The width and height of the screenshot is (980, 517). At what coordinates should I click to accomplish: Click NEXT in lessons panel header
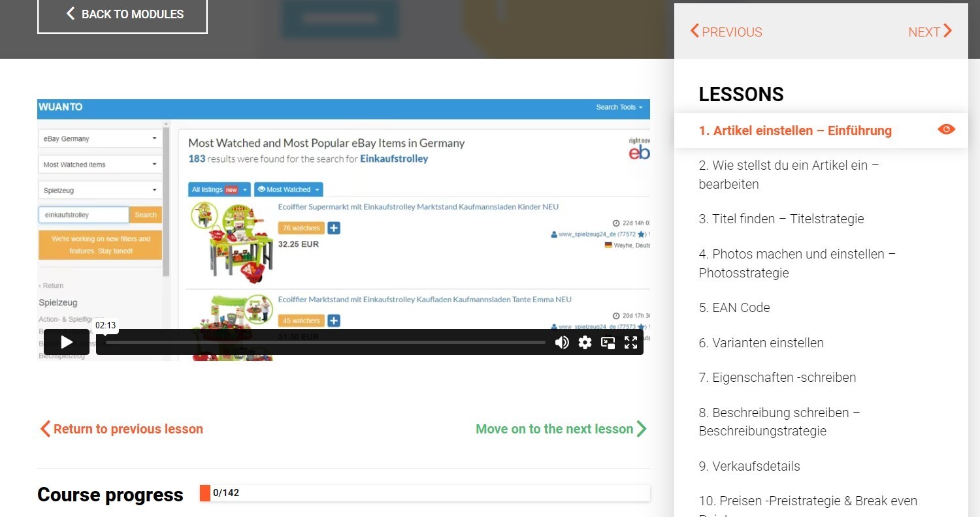coord(930,31)
